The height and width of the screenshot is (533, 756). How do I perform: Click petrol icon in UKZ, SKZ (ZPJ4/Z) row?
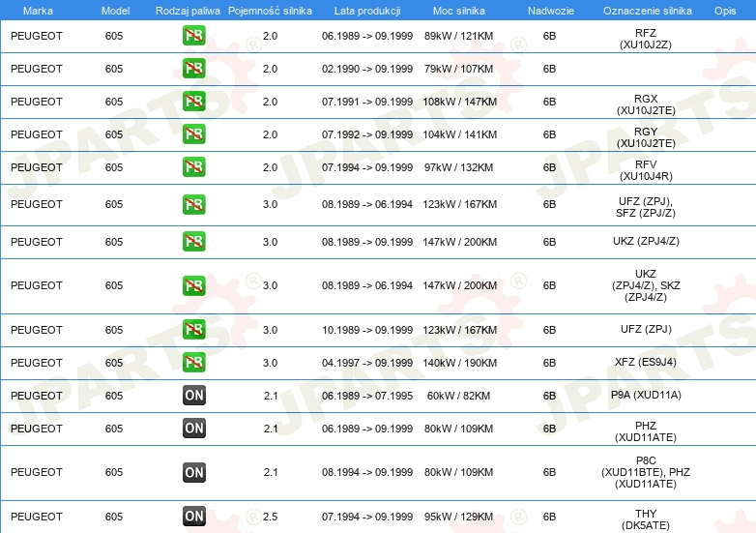point(193,285)
